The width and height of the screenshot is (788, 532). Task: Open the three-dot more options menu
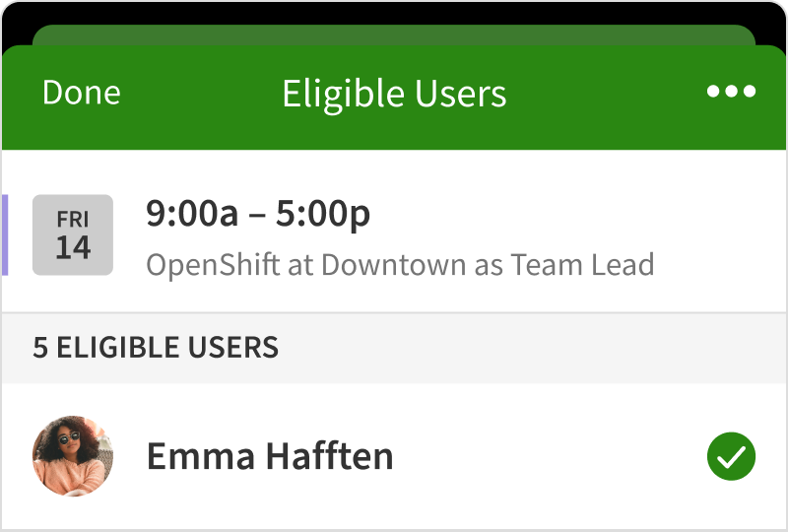click(x=731, y=92)
